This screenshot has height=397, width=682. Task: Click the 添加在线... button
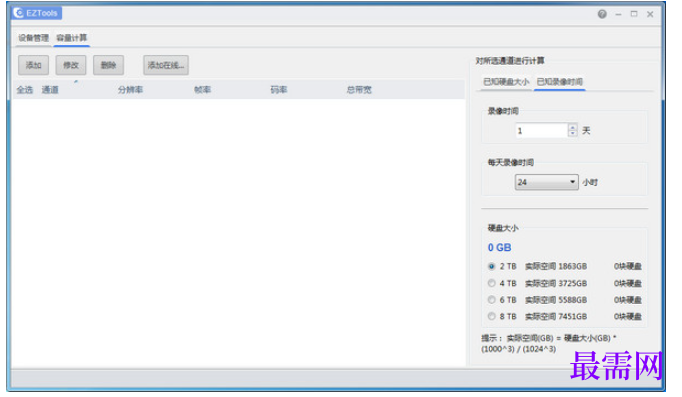coord(166,65)
